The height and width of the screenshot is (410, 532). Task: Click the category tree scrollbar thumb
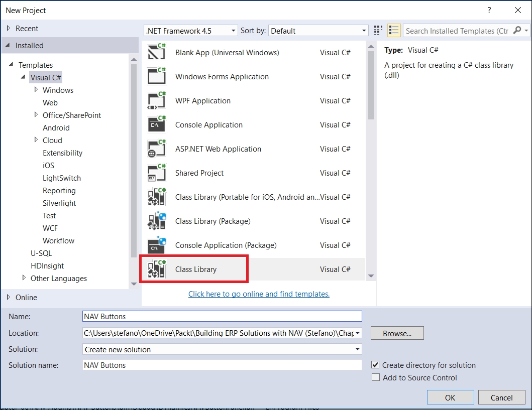click(x=134, y=161)
